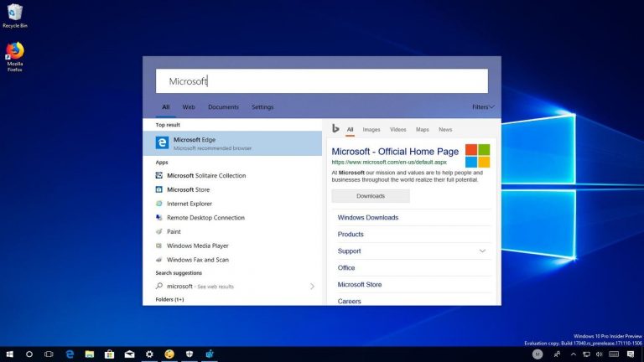Click in the Microsoft search input field
644x362 pixels.
[x=322, y=80]
